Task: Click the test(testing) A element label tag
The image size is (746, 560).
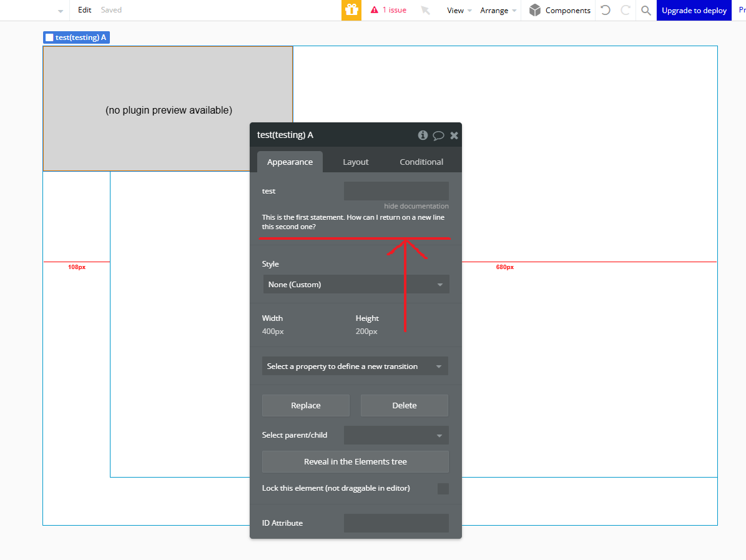Action: (77, 37)
